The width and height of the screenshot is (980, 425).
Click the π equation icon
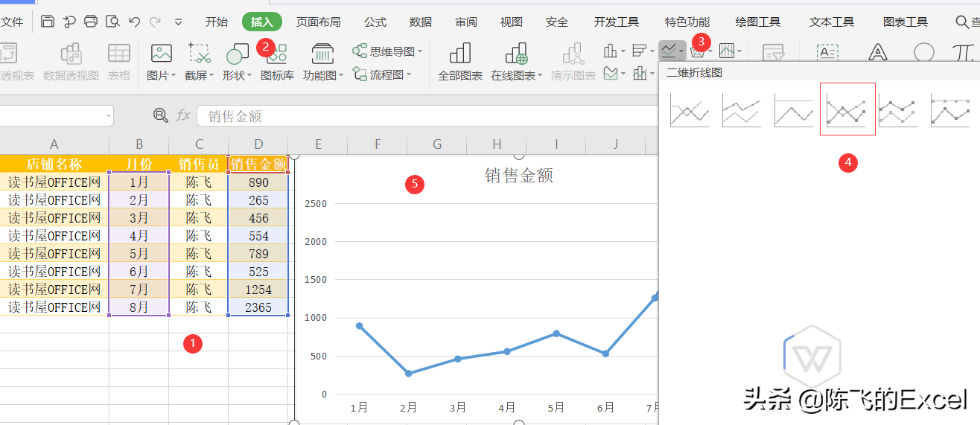(964, 52)
